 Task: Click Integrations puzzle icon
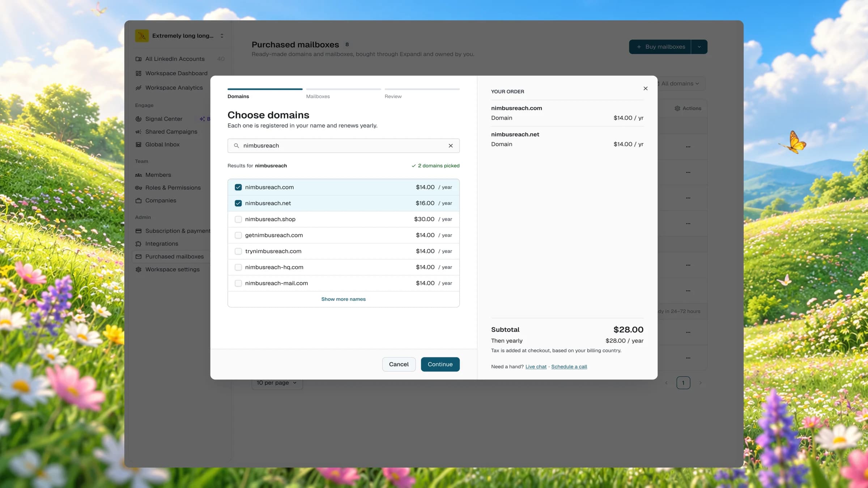139,244
